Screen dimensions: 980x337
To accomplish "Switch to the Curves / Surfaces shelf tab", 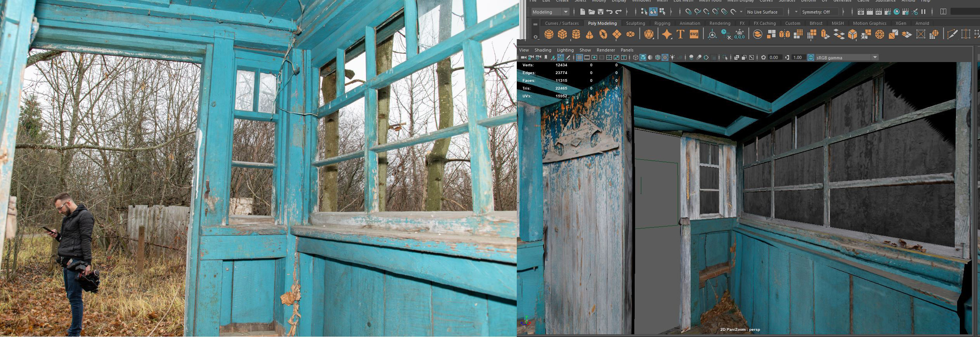I will pyautogui.click(x=562, y=23).
